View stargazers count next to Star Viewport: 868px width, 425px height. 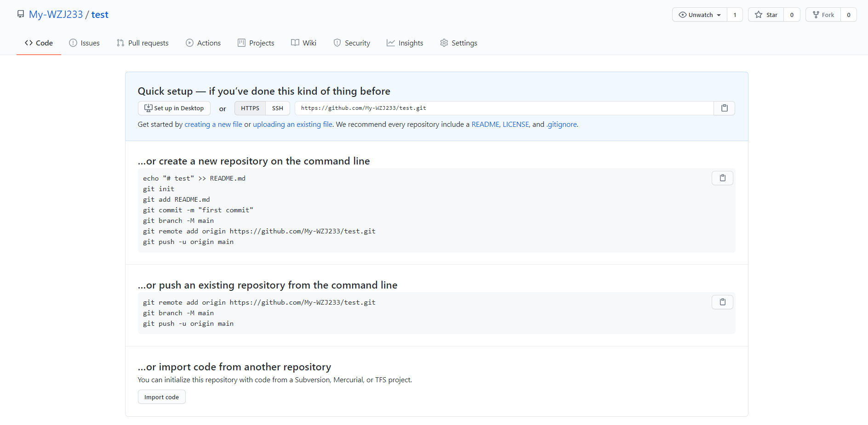coord(792,15)
